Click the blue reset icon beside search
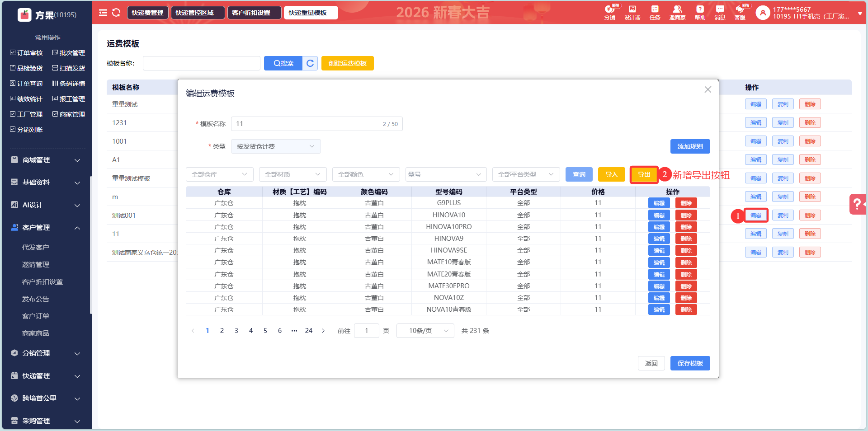This screenshot has width=868, height=431. (310, 63)
